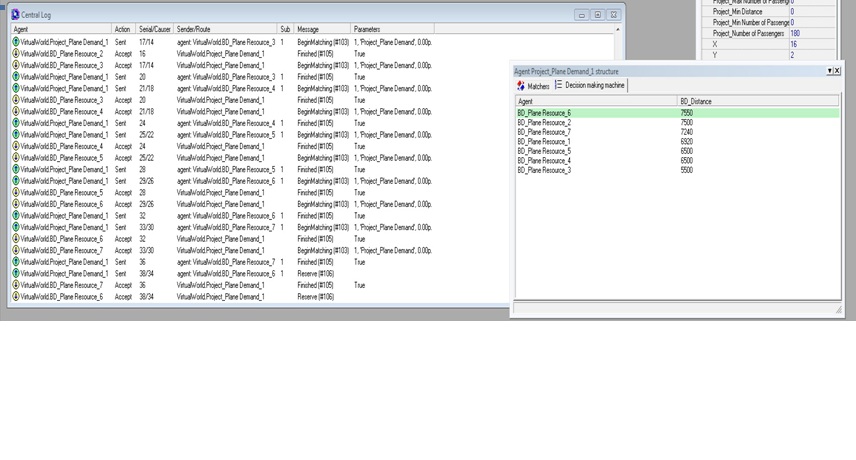The height and width of the screenshot is (460, 856).
Task: Click the icon of the Accept row with serial 36
Action: pyautogui.click(x=16, y=285)
